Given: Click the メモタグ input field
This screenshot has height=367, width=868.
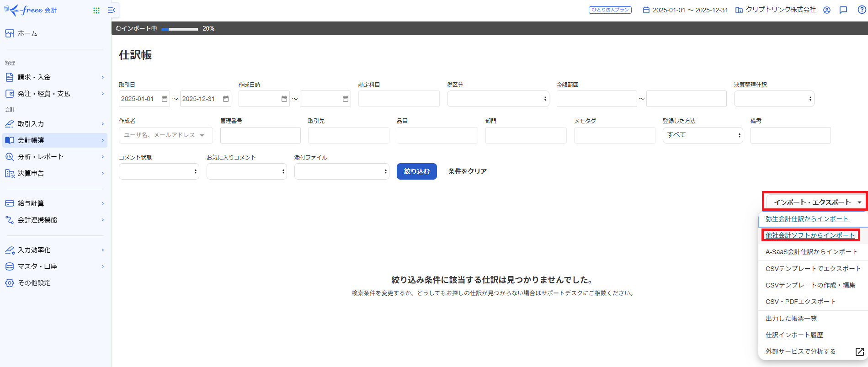Looking at the screenshot, I should 615,135.
